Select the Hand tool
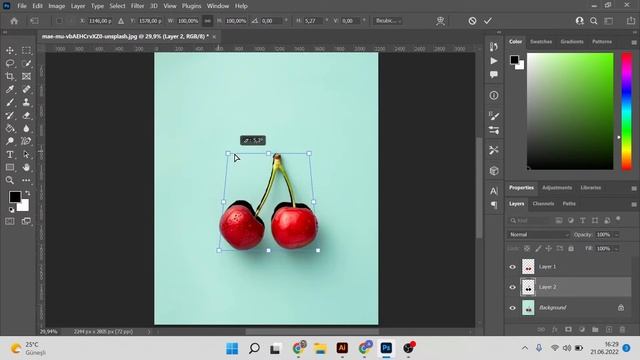This screenshot has height=360, width=640. coord(26,167)
